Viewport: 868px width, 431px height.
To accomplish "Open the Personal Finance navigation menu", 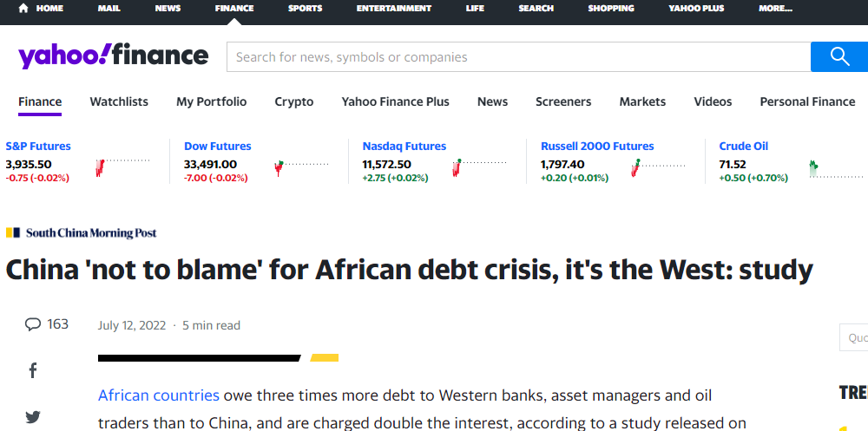I will [x=807, y=101].
